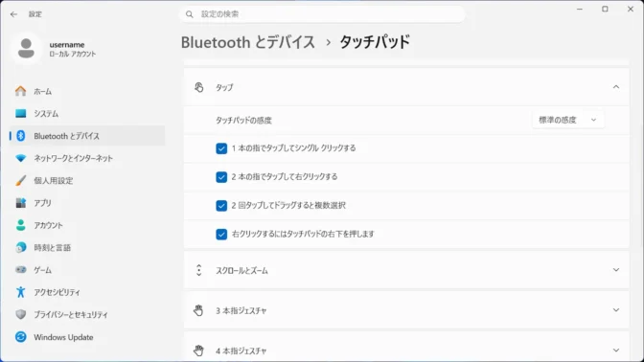
Task: Click the タップ section title
Action: pyautogui.click(x=224, y=87)
